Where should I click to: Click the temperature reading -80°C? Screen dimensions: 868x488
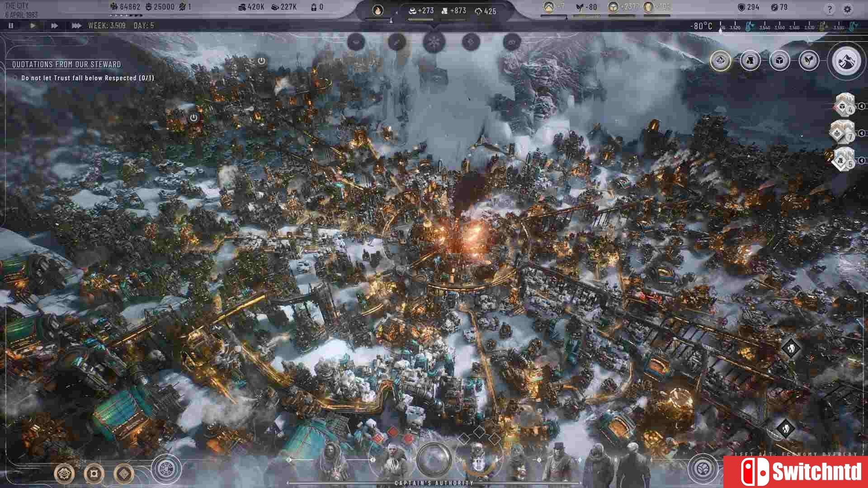point(701,26)
